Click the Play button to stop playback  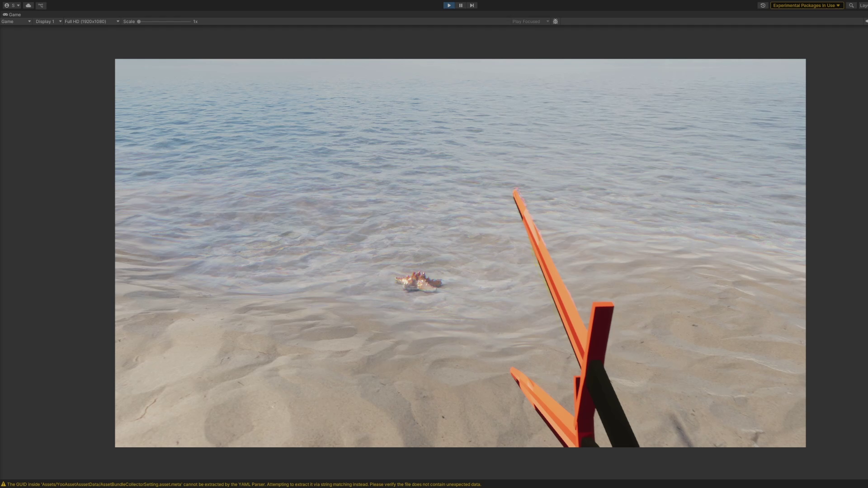[x=448, y=5]
